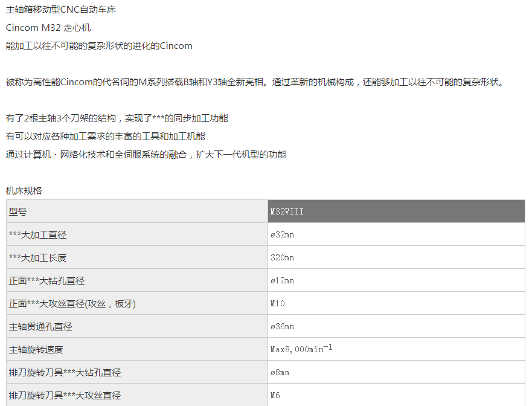Click the line about 2根主轴3个刀架
Screen dimensions: 532x406
[117, 118]
